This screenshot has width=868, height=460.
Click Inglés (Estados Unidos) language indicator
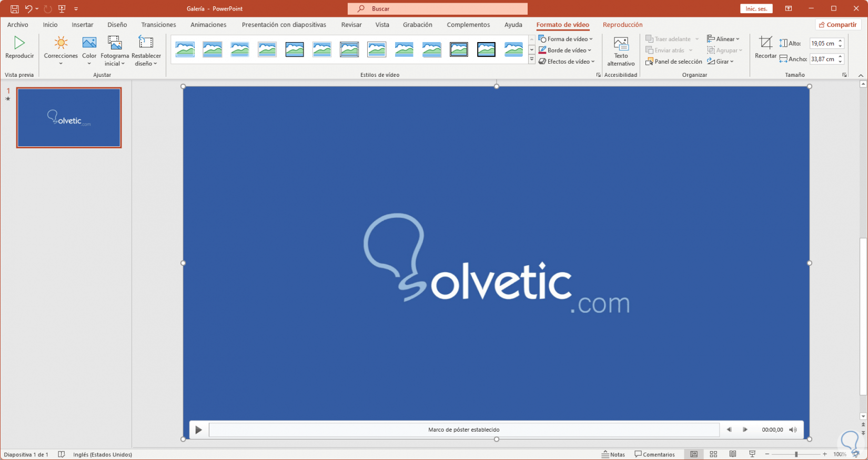tap(103, 454)
